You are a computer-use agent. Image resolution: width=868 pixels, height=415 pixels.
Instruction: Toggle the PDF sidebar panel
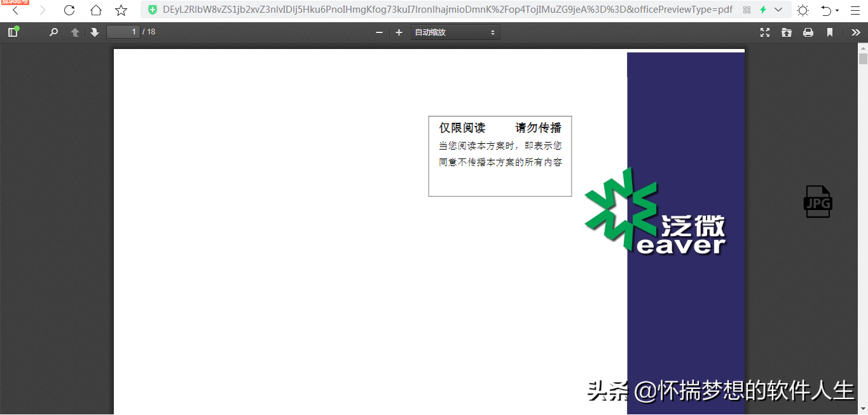pyautogui.click(x=13, y=32)
